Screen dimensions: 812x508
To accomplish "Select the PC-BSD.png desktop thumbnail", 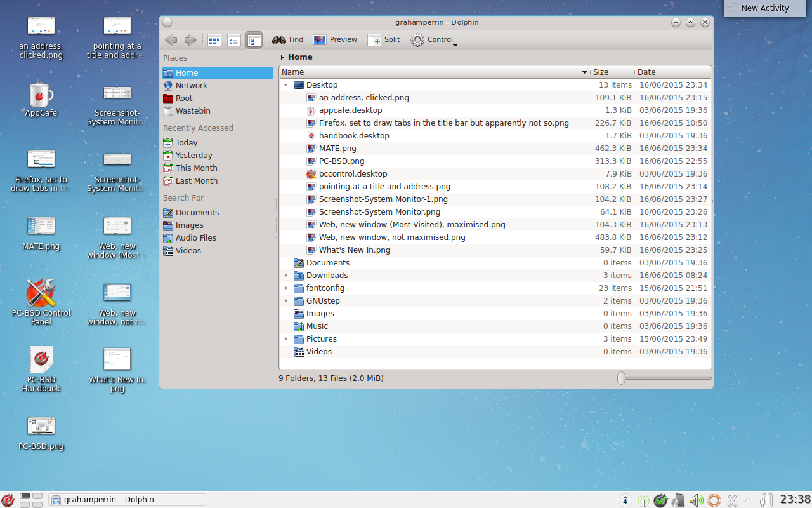I will click(x=41, y=433).
